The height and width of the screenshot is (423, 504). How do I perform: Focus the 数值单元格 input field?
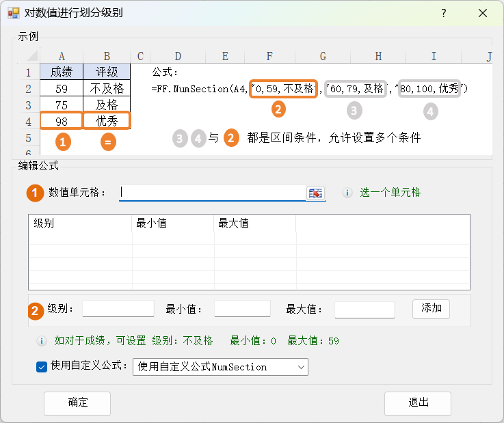[212, 193]
